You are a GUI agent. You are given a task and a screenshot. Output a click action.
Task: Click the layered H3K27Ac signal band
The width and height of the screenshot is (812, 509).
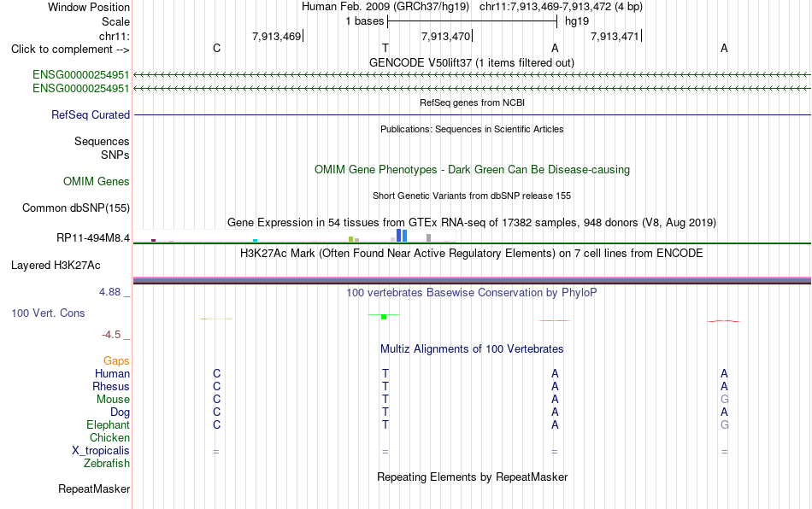click(x=472, y=280)
